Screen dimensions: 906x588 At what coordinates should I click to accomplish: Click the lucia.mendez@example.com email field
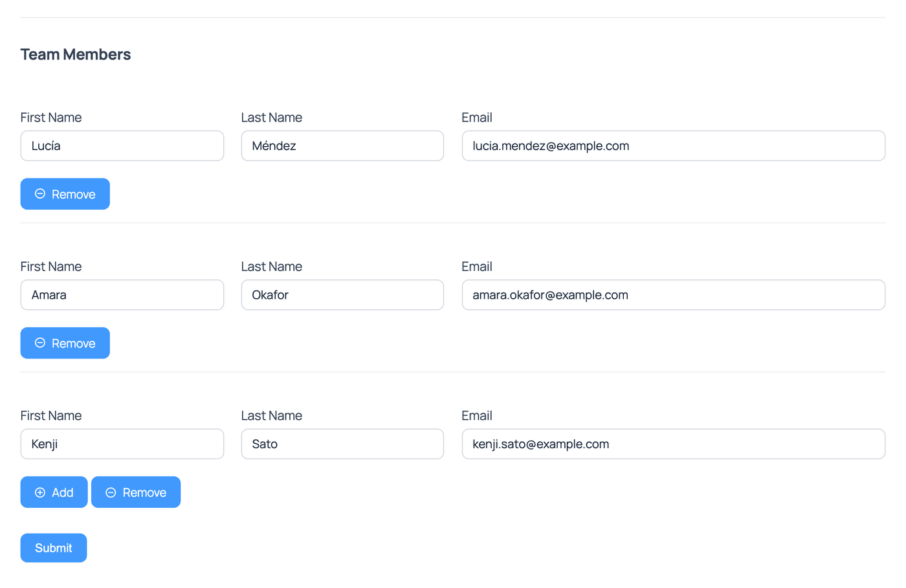tap(674, 146)
